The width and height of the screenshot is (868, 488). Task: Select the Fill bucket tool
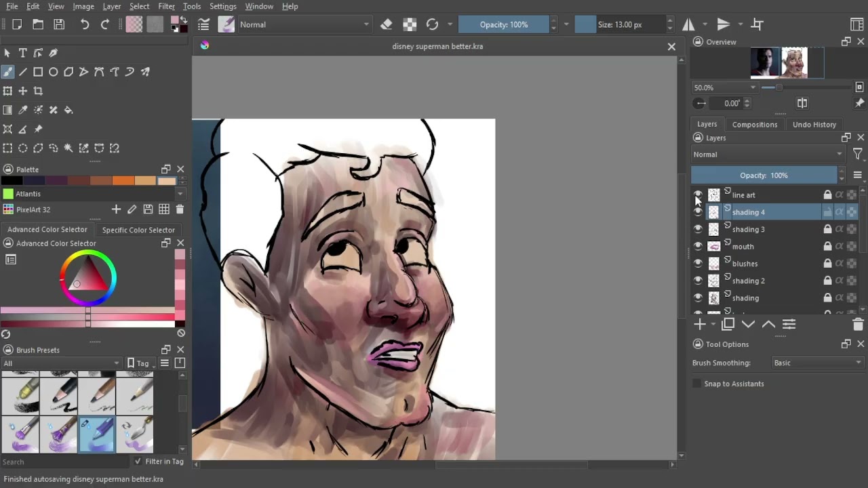68,110
